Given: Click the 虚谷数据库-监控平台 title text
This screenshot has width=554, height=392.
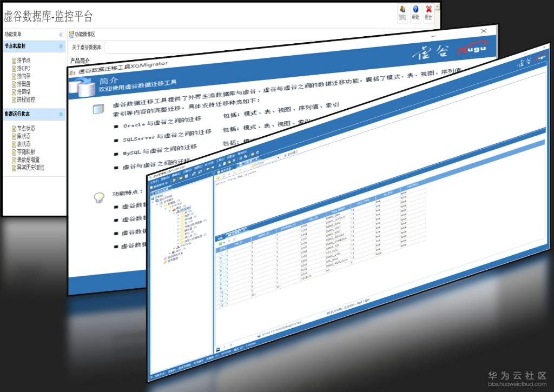Looking at the screenshot, I should click(48, 16).
